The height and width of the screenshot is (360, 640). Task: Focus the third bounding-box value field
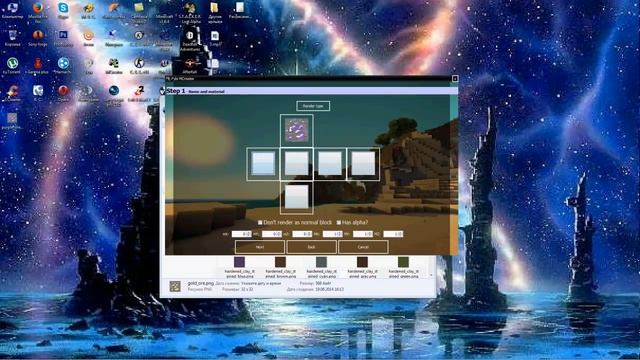[302, 234]
